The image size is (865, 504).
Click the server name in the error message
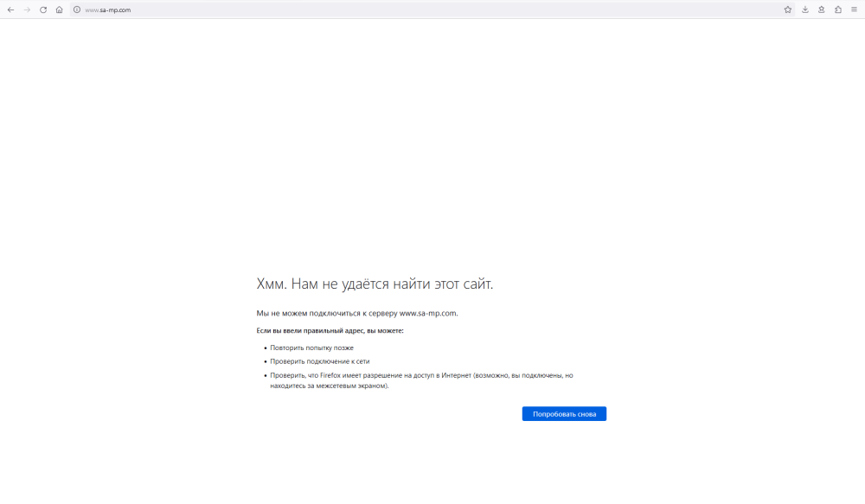pyautogui.click(x=427, y=313)
